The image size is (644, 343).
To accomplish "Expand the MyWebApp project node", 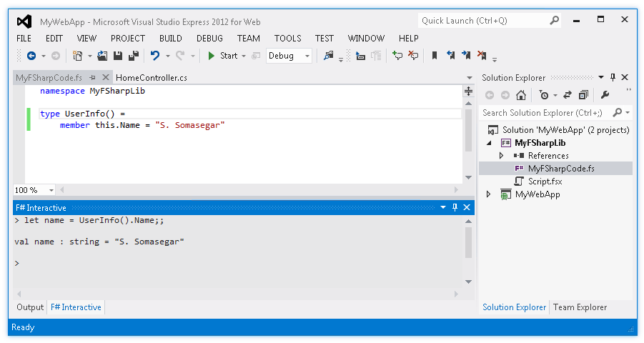I will click(x=490, y=194).
